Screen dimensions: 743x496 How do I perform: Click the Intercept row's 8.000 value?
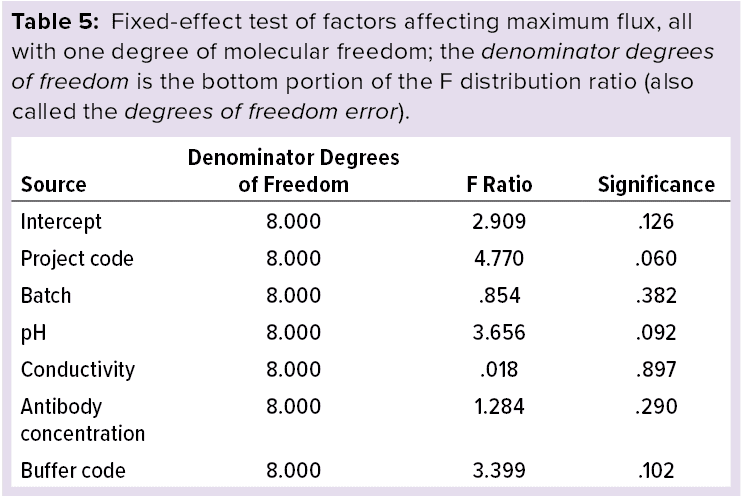293,221
